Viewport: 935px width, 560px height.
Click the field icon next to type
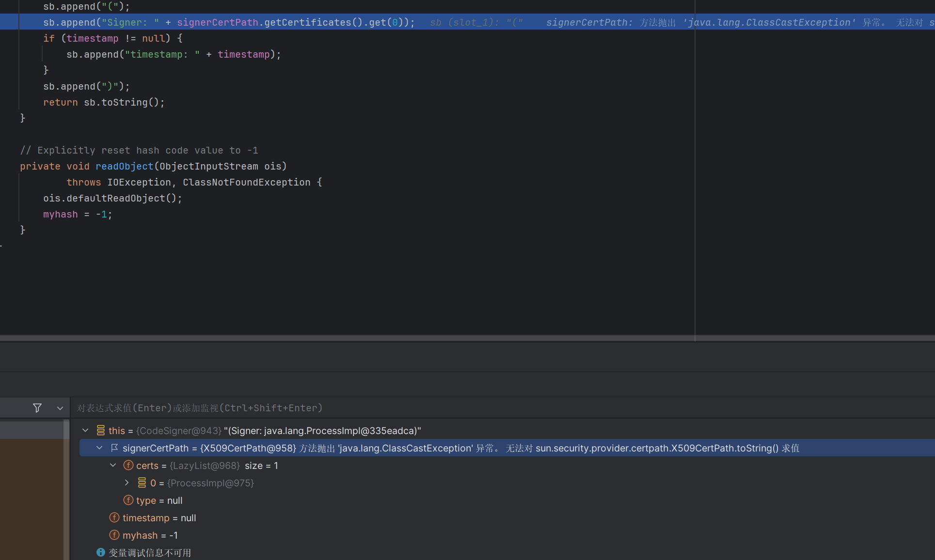click(128, 500)
